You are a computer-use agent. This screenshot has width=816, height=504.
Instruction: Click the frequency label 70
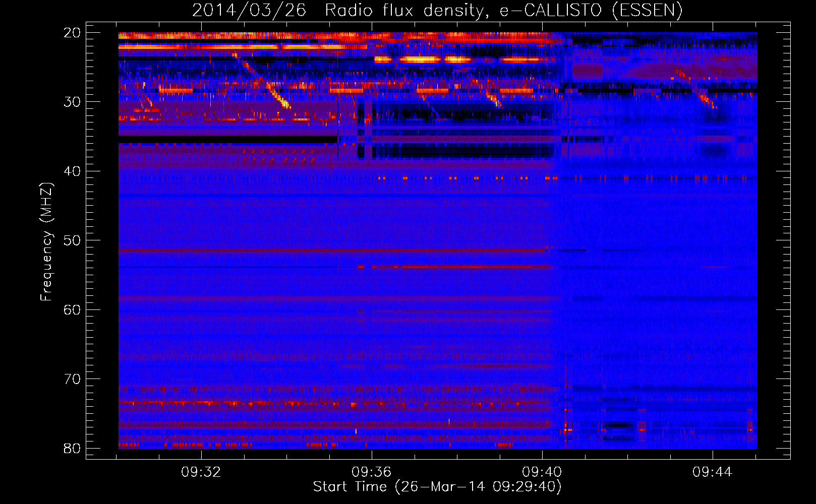tap(72, 379)
